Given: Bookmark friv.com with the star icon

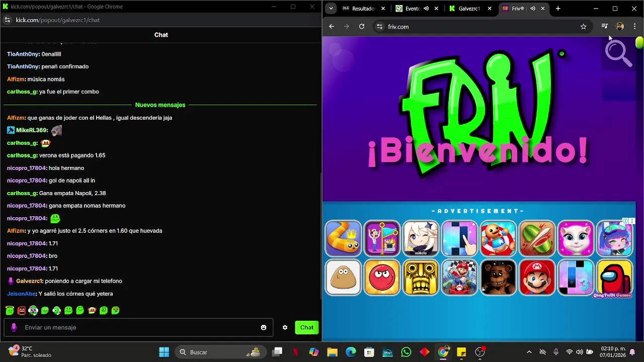Looking at the screenshot, I should [x=583, y=27].
